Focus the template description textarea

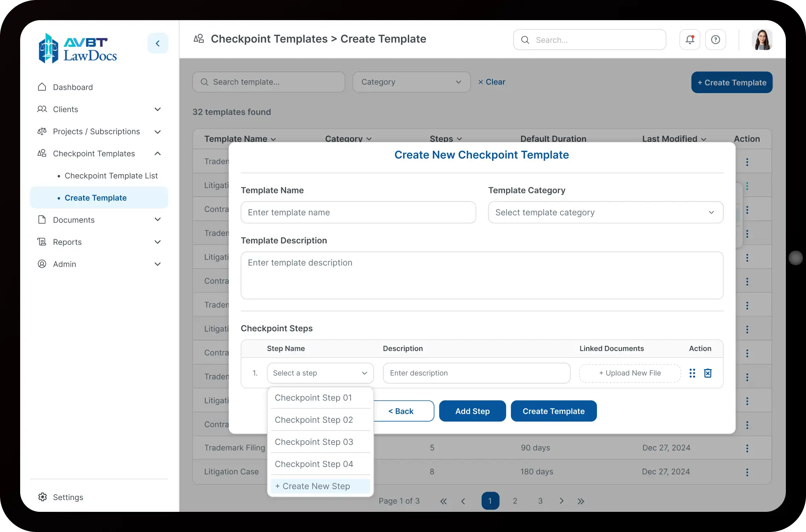click(x=482, y=276)
